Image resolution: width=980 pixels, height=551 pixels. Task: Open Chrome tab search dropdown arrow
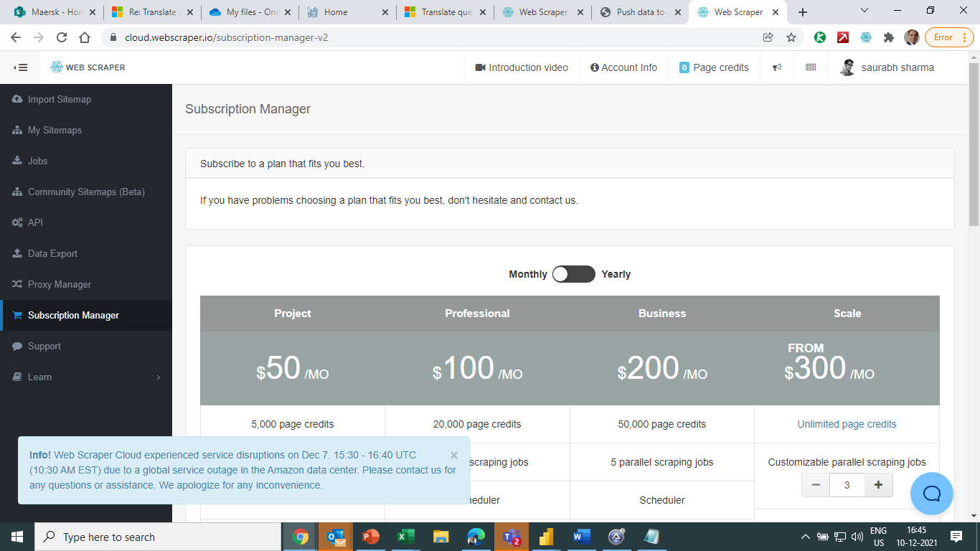[864, 11]
